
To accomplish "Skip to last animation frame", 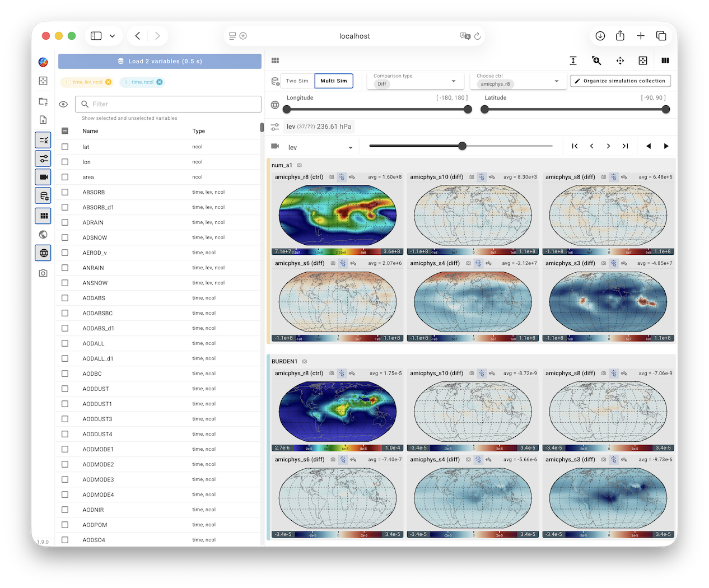I will tap(625, 146).
